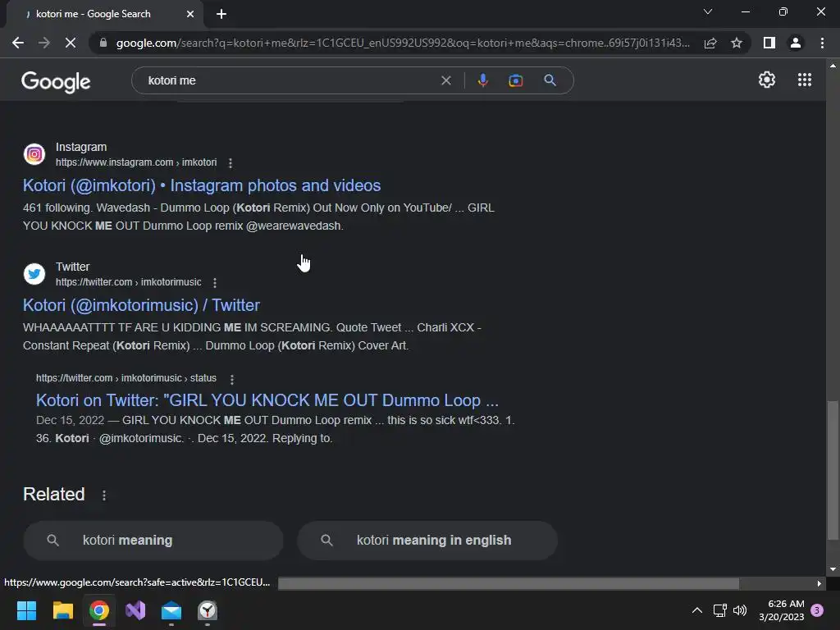
Task: Open the clock and calendar flyout
Action: tap(782, 610)
